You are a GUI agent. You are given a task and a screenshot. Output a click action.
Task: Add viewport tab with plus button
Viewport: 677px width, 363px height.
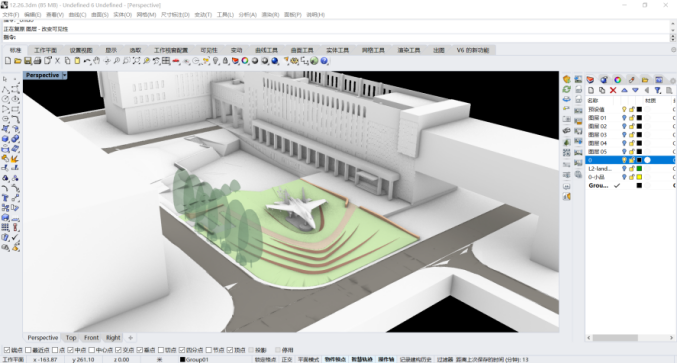pyautogui.click(x=130, y=338)
